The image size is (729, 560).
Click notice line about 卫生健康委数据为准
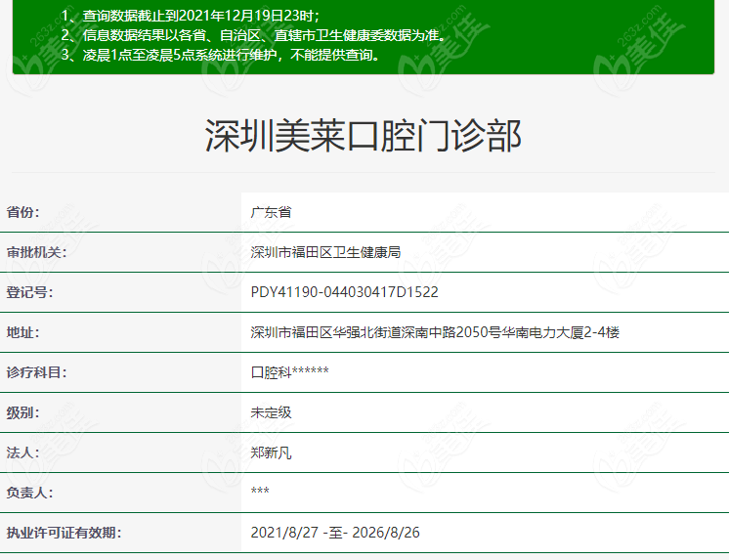click(x=254, y=35)
